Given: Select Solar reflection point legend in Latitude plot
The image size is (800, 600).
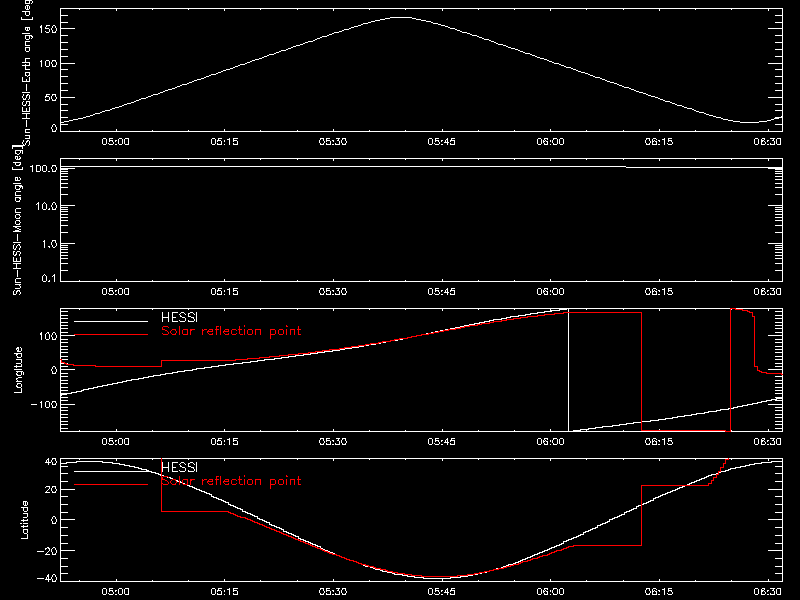Looking at the screenshot, I should pyautogui.click(x=231, y=481).
